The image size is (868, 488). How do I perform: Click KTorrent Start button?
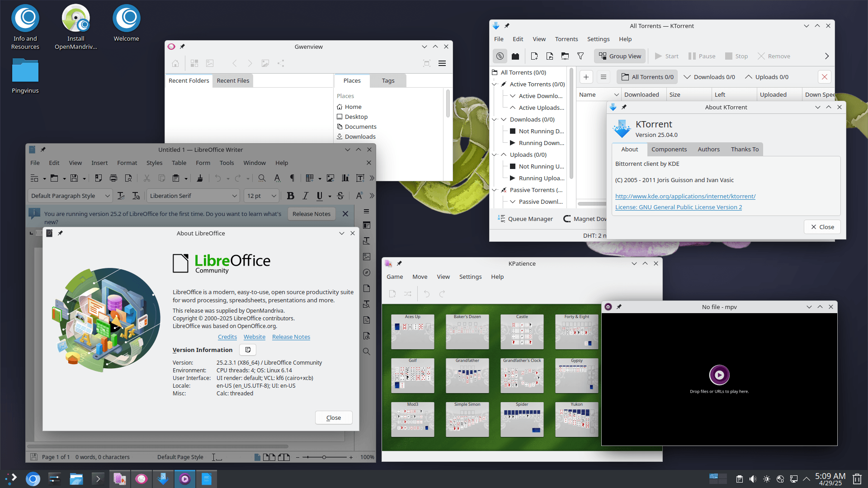[x=666, y=56]
